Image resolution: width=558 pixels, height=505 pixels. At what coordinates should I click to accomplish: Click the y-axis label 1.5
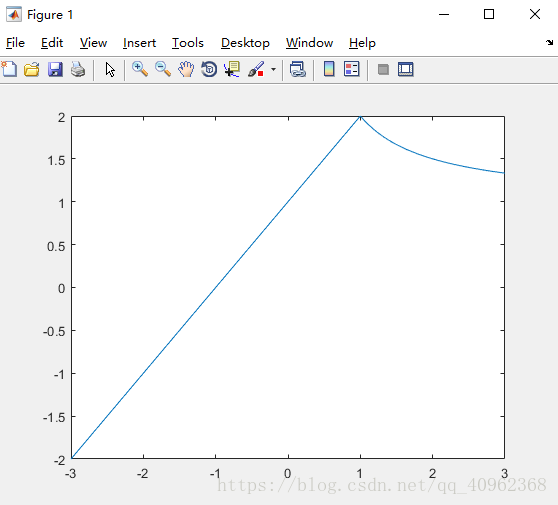click(x=57, y=160)
